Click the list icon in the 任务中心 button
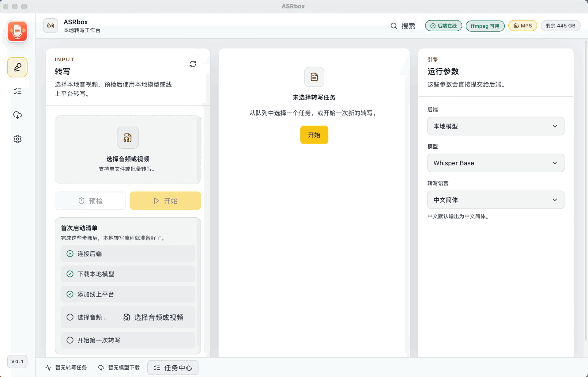 click(157, 367)
